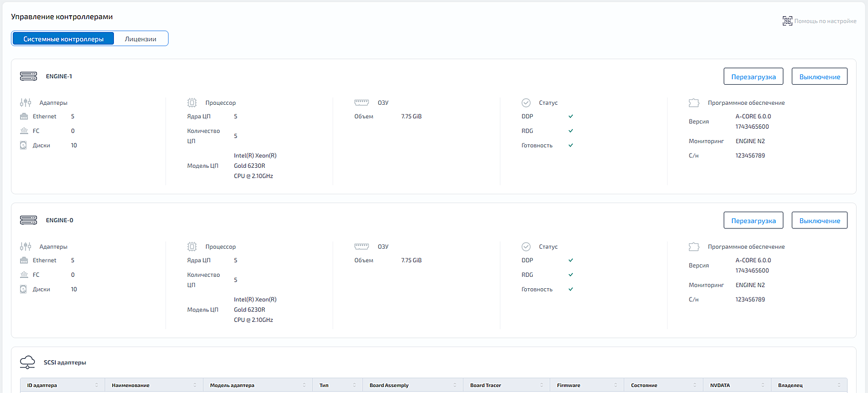Image resolution: width=868 pixels, height=393 pixels.
Task: Click ENGINE-1 processor chip icon
Action: [192, 103]
